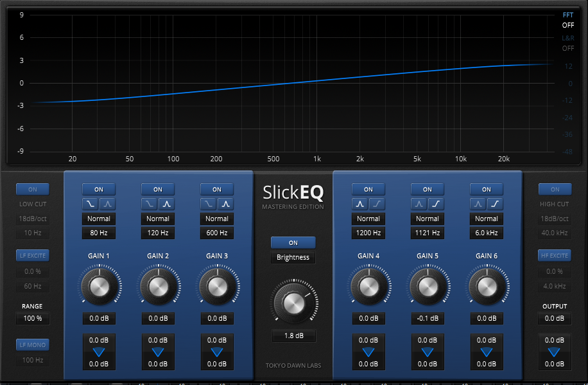Toggle band 5 ON switch
The height and width of the screenshot is (385, 588).
pyautogui.click(x=428, y=190)
